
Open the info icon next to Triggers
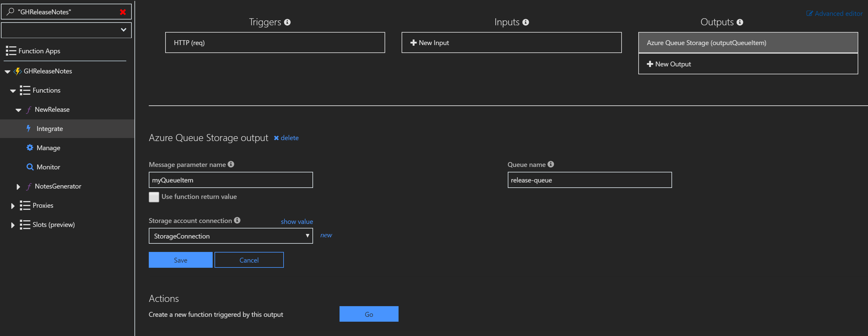pos(287,22)
